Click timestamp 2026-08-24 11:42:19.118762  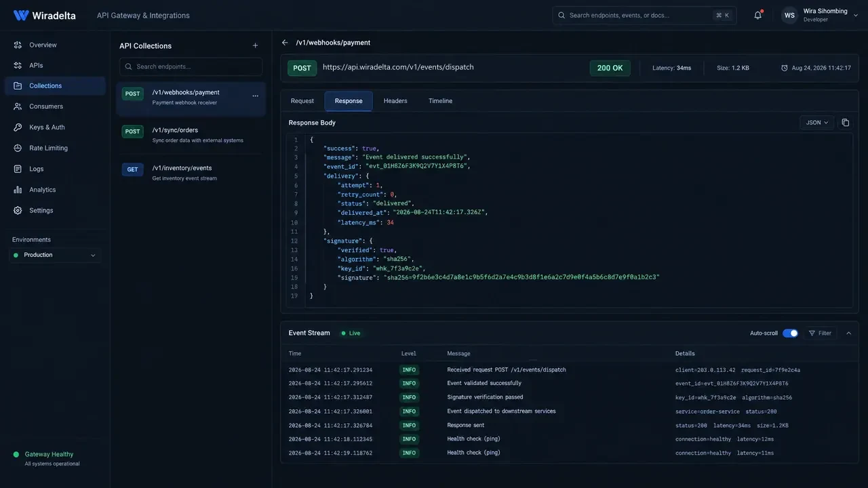coord(330,453)
